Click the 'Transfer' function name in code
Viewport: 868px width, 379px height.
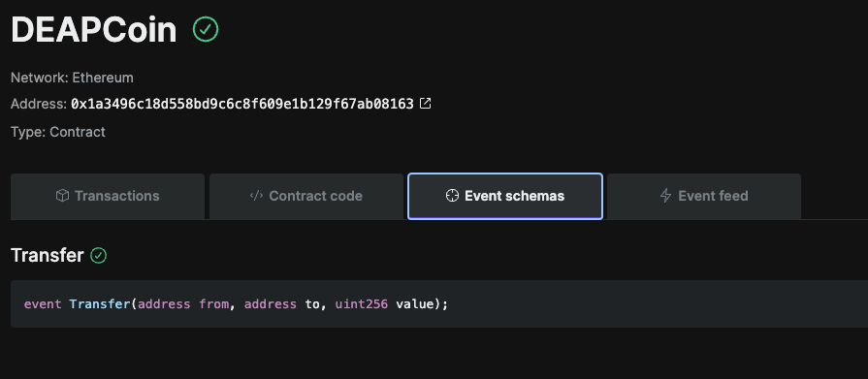[x=100, y=303]
